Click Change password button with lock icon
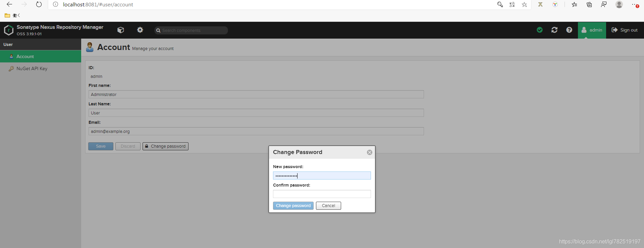644x248 pixels. (x=165, y=146)
